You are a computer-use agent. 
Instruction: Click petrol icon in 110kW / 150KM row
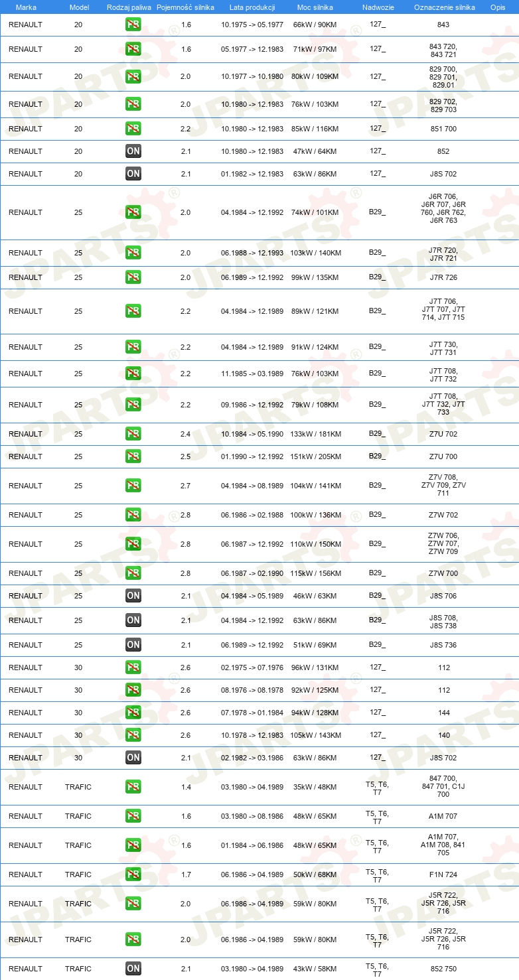tap(133, 545)
